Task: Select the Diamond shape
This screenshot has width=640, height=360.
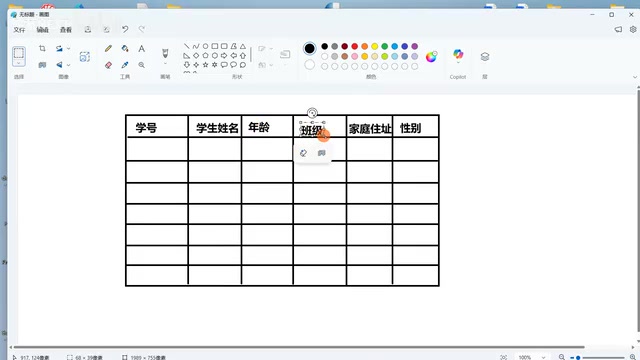Action: tap(196, 56)
